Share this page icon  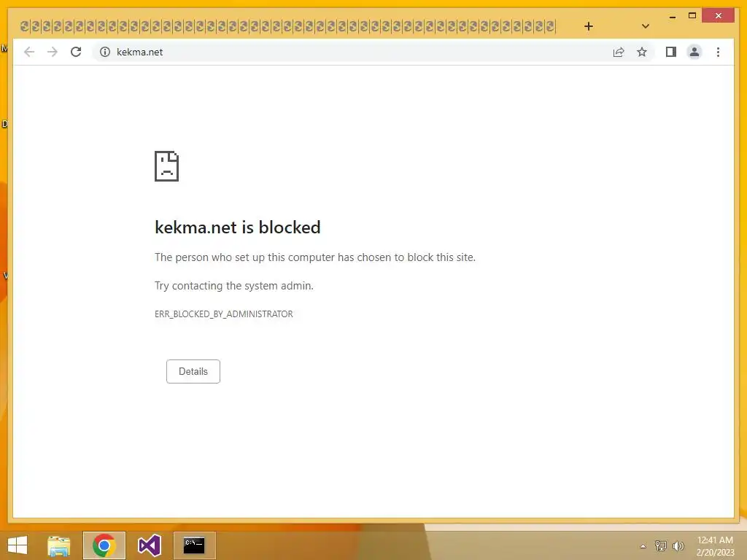619,52
